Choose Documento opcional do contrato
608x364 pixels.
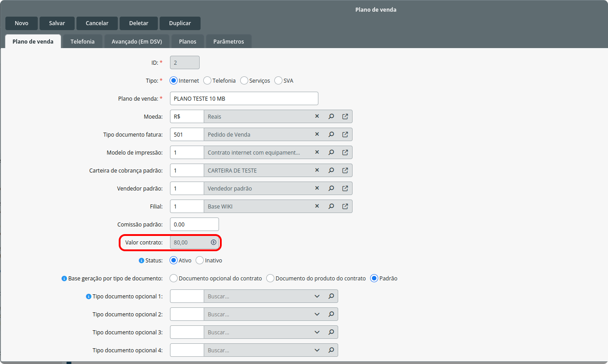[174, 278]
